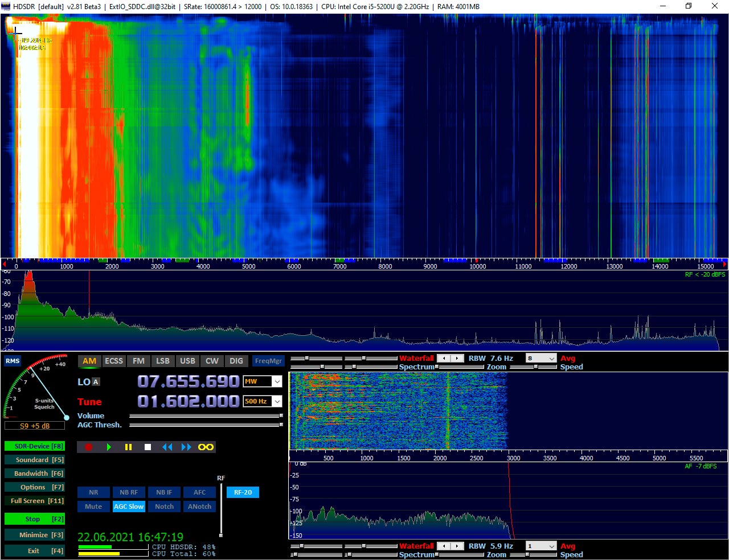Click the Tune frequency 01.602.000 display
Screen dimensions: 729x560
[x=188, y=401]
